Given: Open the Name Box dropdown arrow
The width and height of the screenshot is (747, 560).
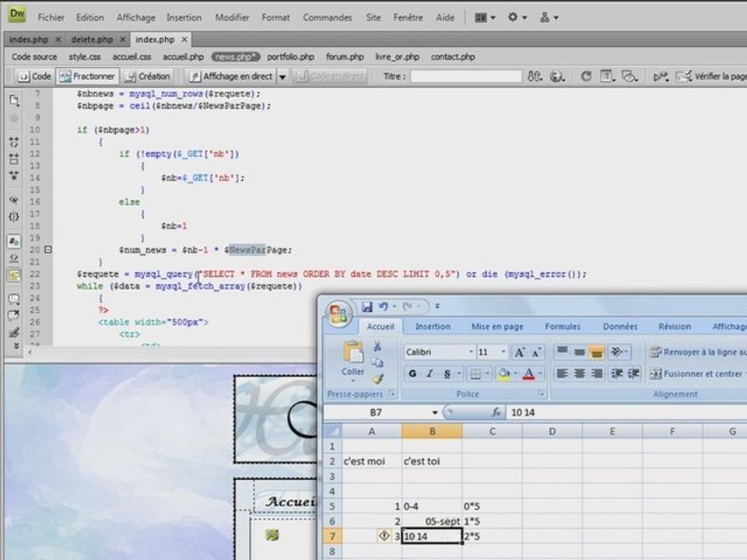Looking at the screenshot, I should (434, 412).
